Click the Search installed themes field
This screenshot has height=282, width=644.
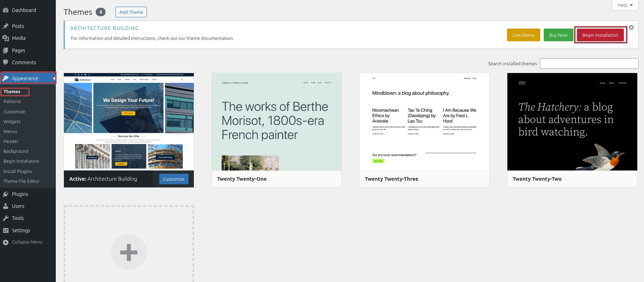click(589, 64)
